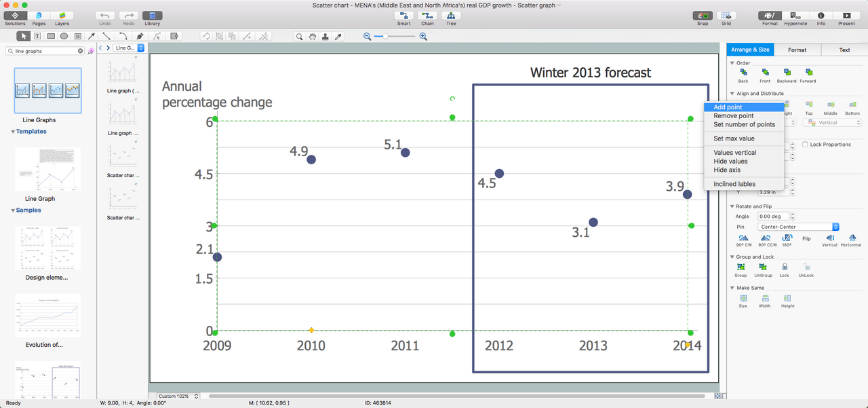Screen dimensions: 868x408
Task: Choose Hide axis menu entry
Action: pos(744,170)
